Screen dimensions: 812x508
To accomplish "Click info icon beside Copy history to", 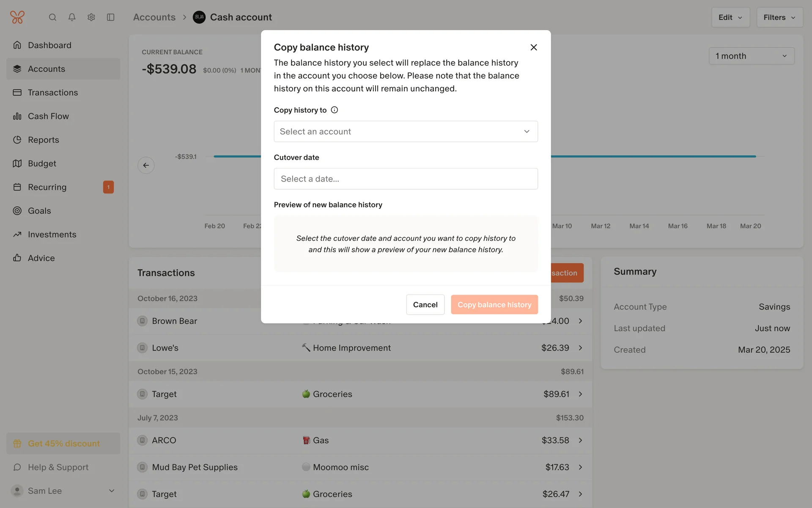I will click(x=335, y=110).
